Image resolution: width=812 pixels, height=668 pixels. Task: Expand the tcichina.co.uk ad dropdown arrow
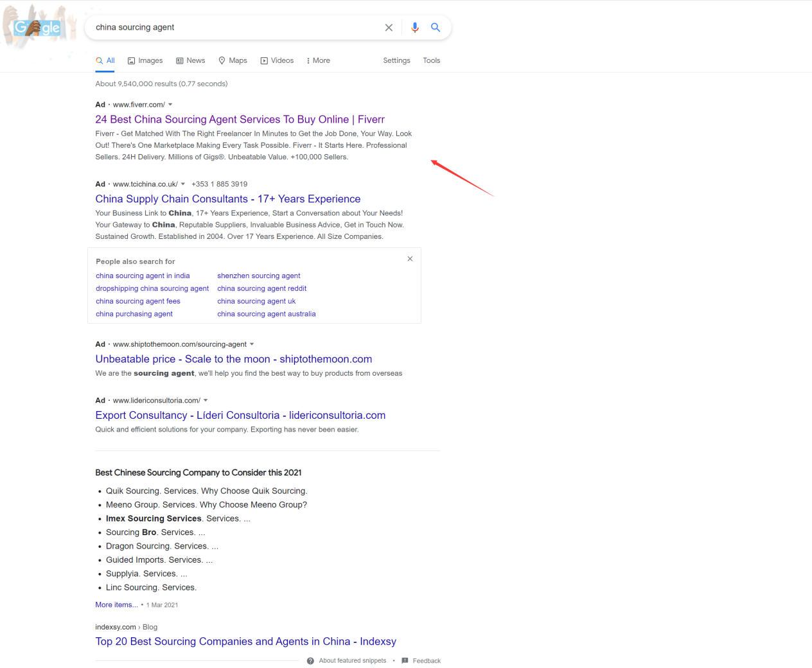(183, 184)
